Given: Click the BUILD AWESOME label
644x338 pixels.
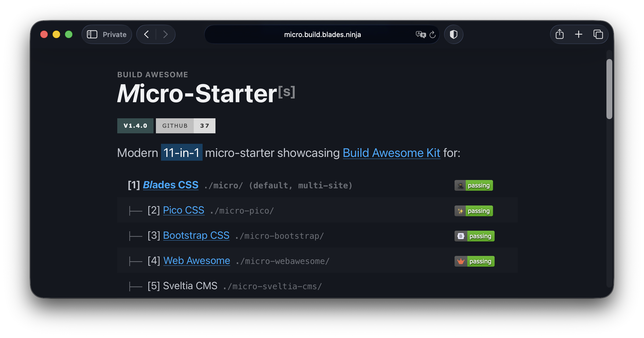Looking at the screenshot, I should pyautogui.click(x=153, y=75).
